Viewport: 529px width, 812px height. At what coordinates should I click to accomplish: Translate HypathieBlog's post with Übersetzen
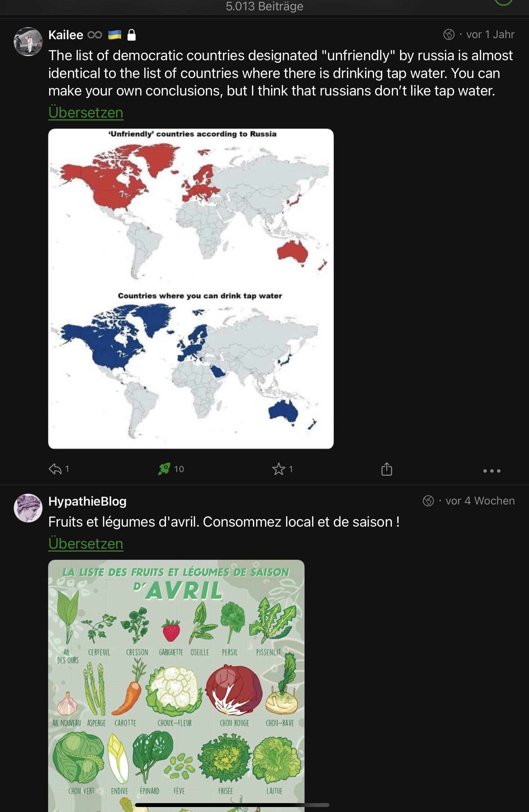click(x=86, y=543)
